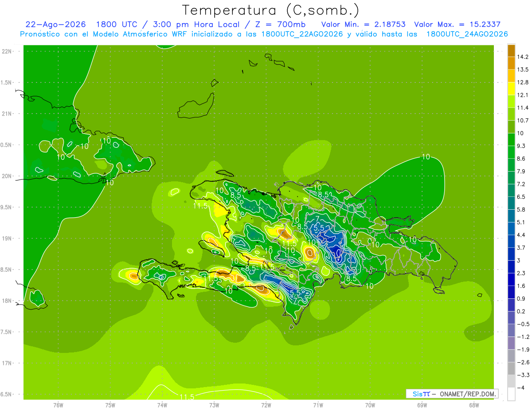The height and width of the screenshot is (411, 532).
Task: Click the 0.5N latitude axis label
Action: point(6,145)
